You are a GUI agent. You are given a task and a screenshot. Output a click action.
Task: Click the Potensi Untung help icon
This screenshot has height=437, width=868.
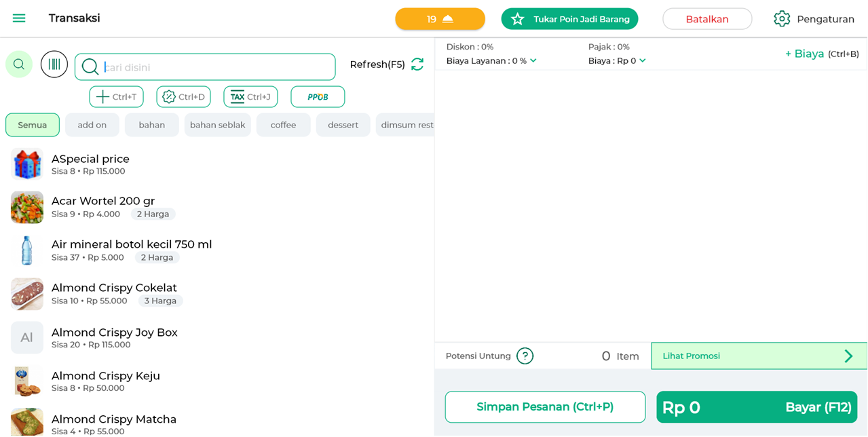(x=525, y=356)
